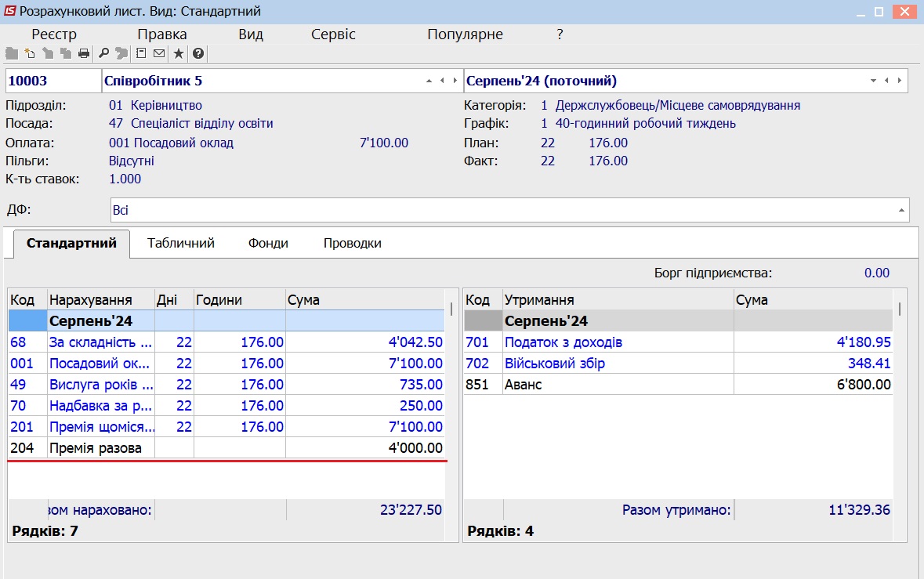924x579 pixels.
Task: Click the 47 Спеціаліст відділу освіти position
Action: pos(191,124)
